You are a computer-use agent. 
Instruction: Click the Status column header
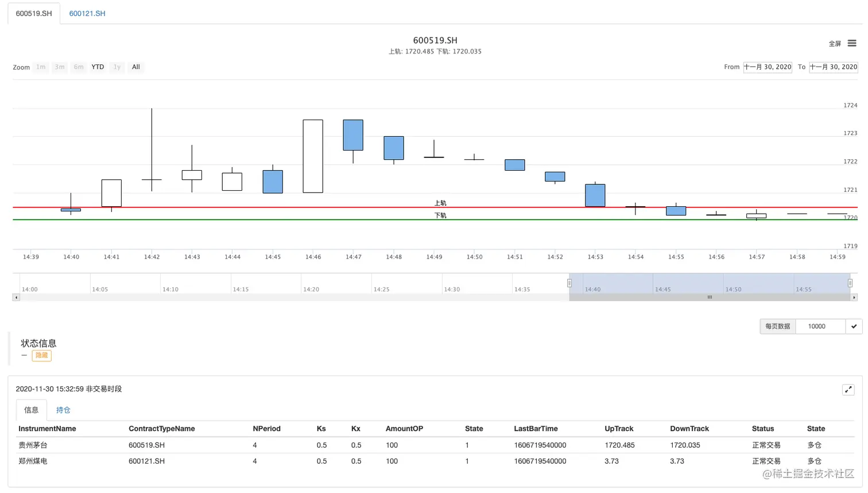point(763,429)
